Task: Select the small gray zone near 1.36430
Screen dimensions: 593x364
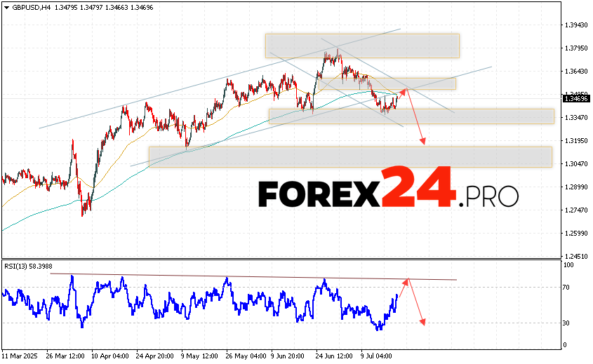Action: point(421,83)
